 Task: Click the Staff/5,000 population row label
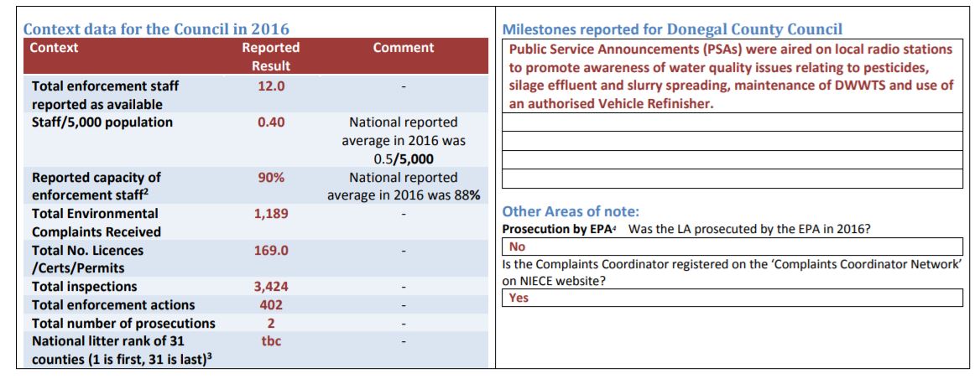[102, 122]
